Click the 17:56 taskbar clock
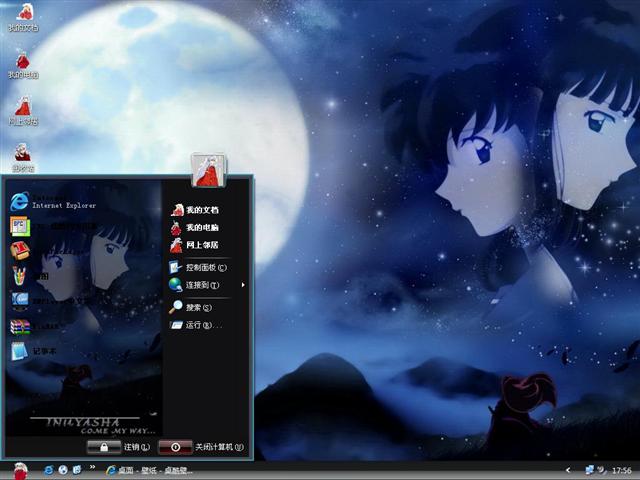Screen dimensions: 640x480 622,471
